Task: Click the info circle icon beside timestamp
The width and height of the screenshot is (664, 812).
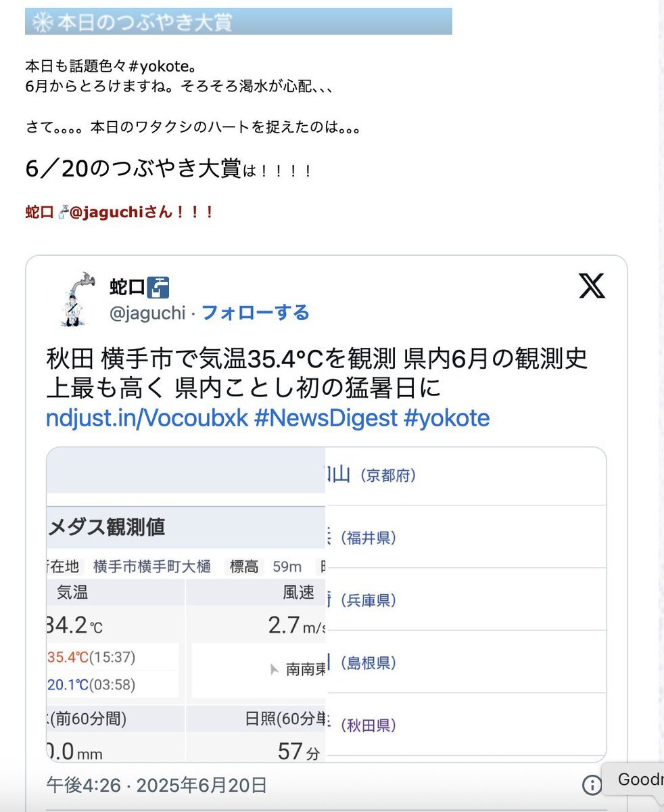Action: 592,785
